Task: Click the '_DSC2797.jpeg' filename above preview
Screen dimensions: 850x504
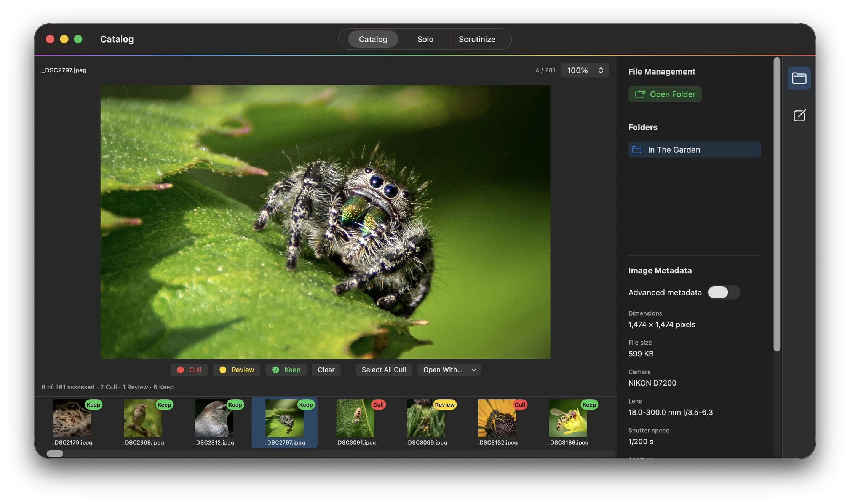Action: coord(64,70)
